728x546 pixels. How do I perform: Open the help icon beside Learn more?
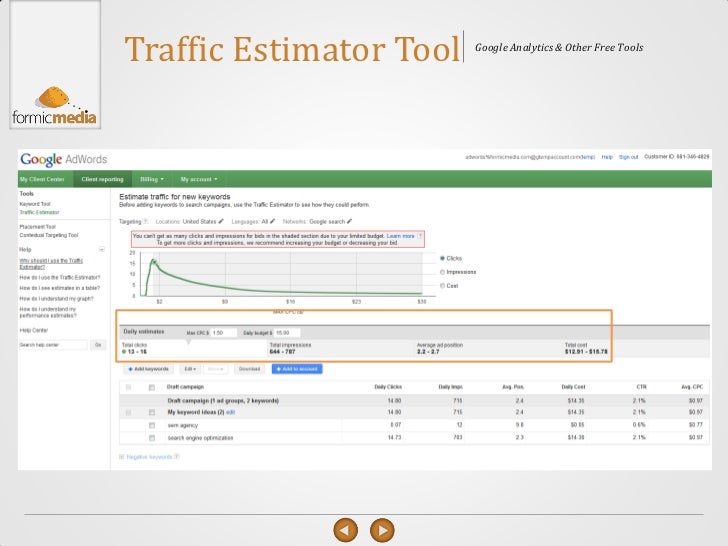(x=420, y=236)
